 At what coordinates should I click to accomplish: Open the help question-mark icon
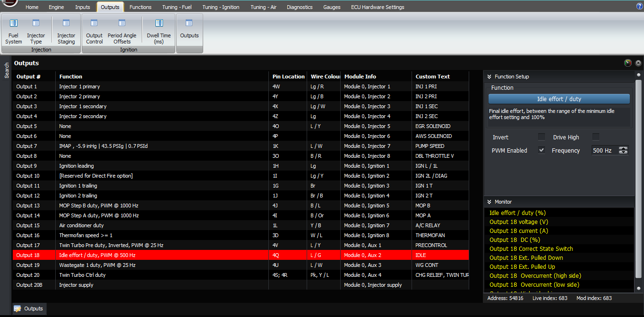tap(639, 6)
